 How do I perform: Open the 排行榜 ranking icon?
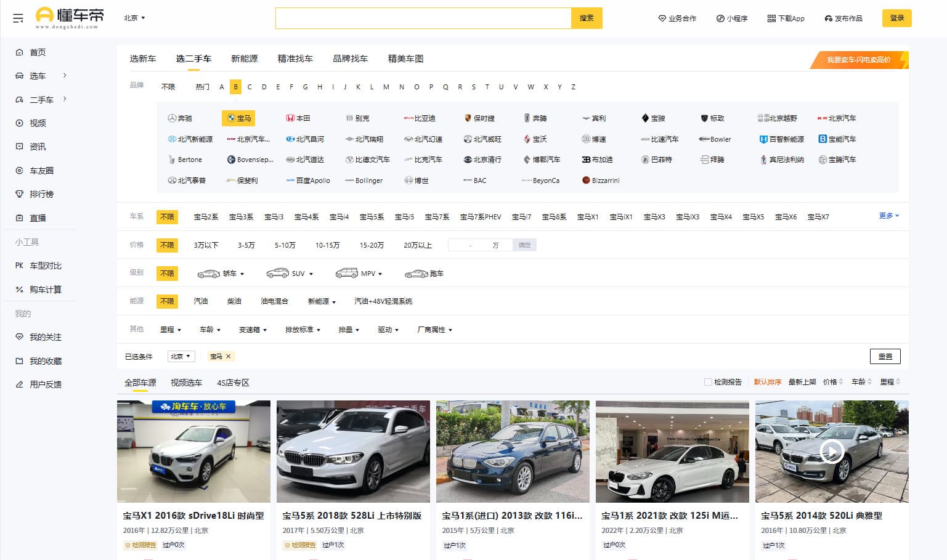(19, 194)
